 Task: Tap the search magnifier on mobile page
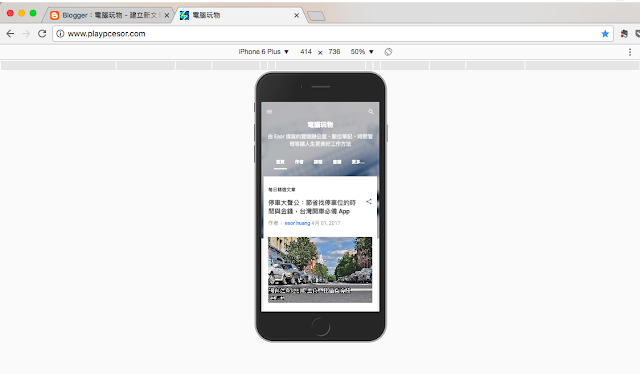(x=371, y=111)
